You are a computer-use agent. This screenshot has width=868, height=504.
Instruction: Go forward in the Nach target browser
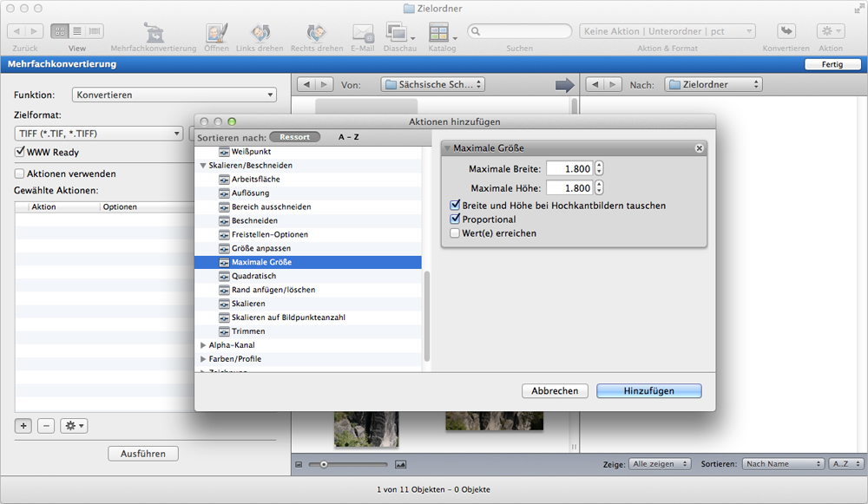(x=612, y=85)
